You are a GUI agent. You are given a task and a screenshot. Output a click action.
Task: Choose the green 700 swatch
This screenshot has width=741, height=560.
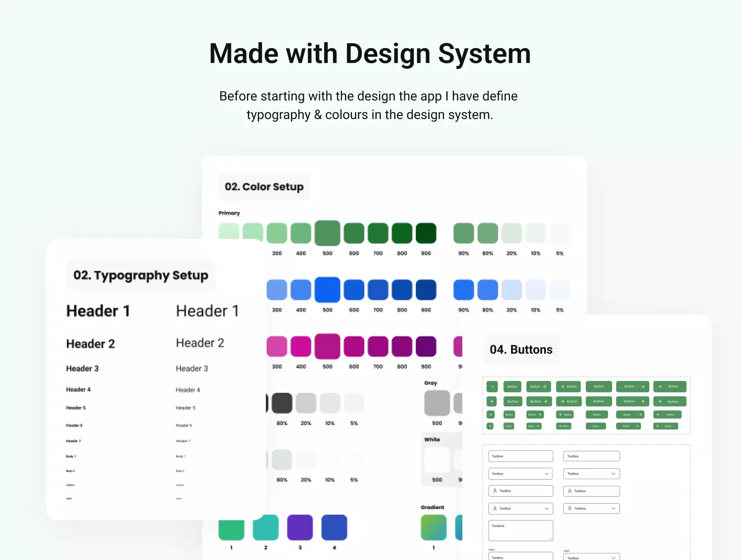point(378,233)
